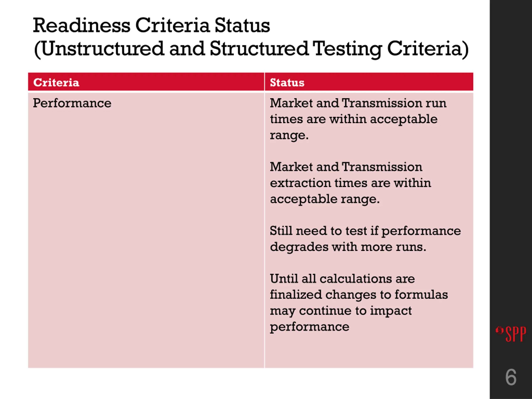
Task: Click the word range. ending first paragraph
Action: click(x=289, y=135)
